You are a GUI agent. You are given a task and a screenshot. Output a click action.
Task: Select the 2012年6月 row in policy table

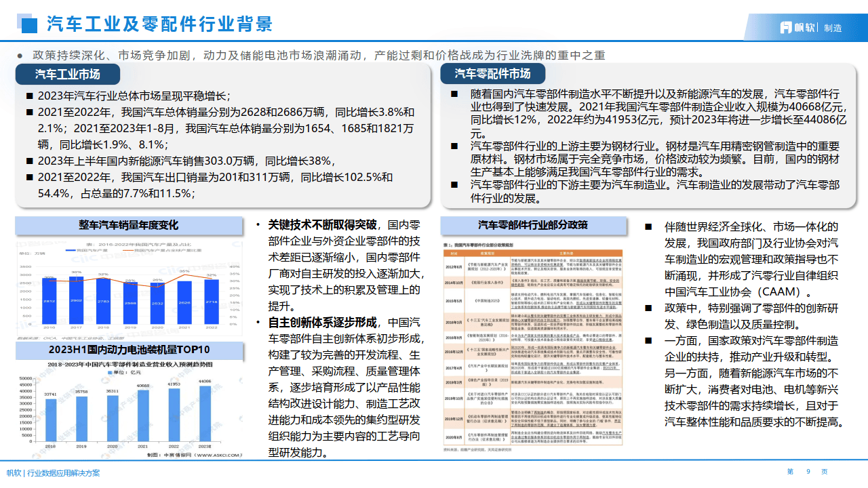(x=533, y=266)
